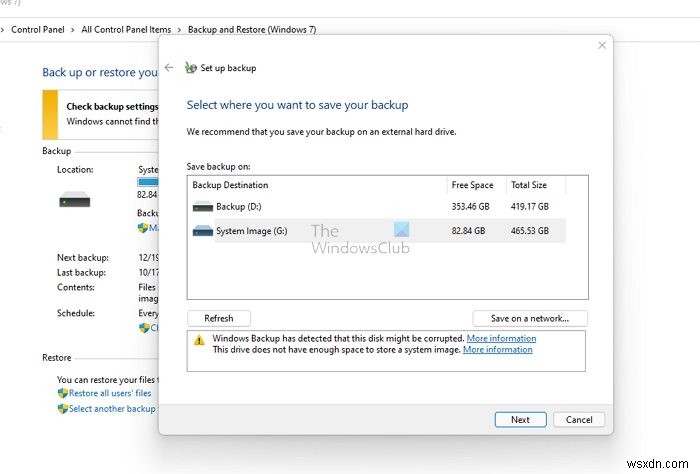Viewport: 700px width, 474px height.
Task: Click the Save backup on label
Action: pos(219,166)
